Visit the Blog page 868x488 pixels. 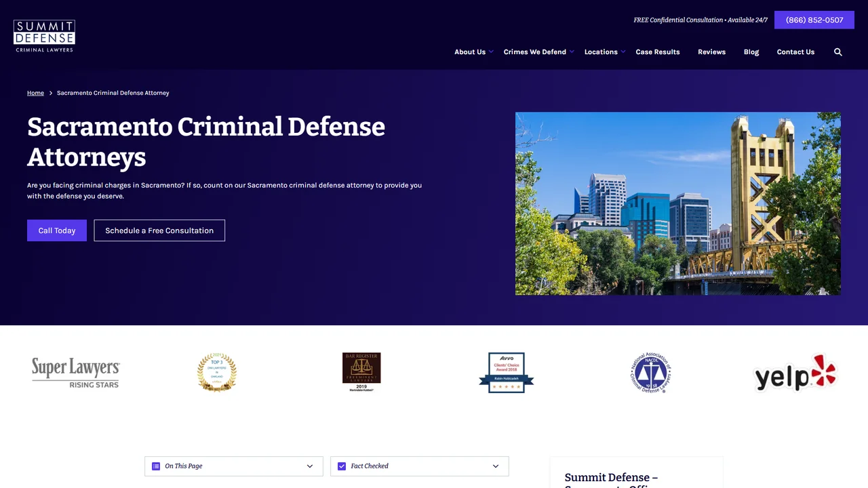(751, 52)
